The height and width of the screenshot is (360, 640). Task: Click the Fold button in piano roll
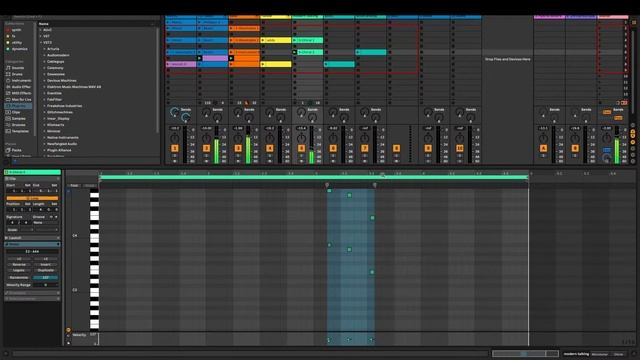74,186
